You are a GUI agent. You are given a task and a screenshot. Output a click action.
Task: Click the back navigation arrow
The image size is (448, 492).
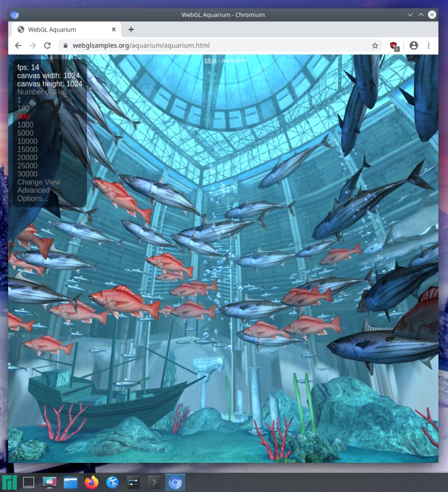[18, 45]
